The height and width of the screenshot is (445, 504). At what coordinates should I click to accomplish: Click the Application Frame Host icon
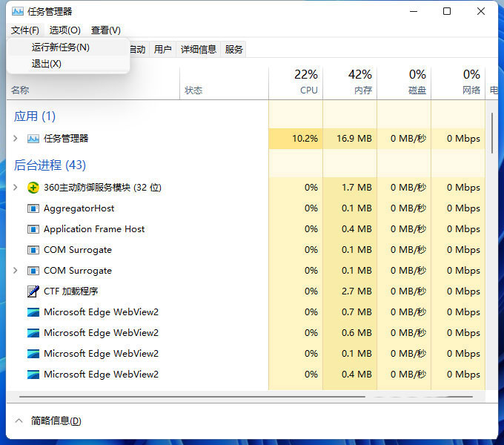33,229
